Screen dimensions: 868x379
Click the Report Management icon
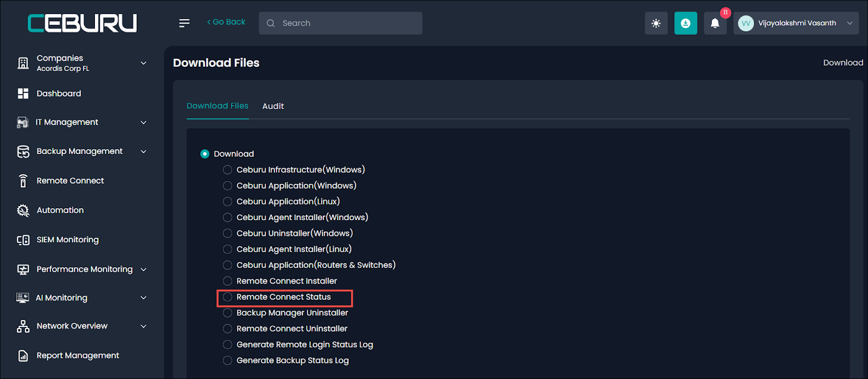[23, 356]
